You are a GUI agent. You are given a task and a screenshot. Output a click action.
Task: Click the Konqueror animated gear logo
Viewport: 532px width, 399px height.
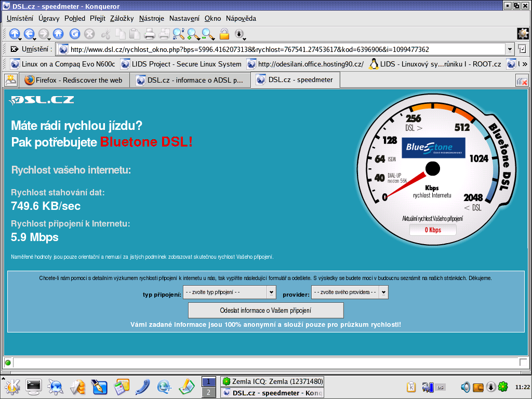click(523, 34)
